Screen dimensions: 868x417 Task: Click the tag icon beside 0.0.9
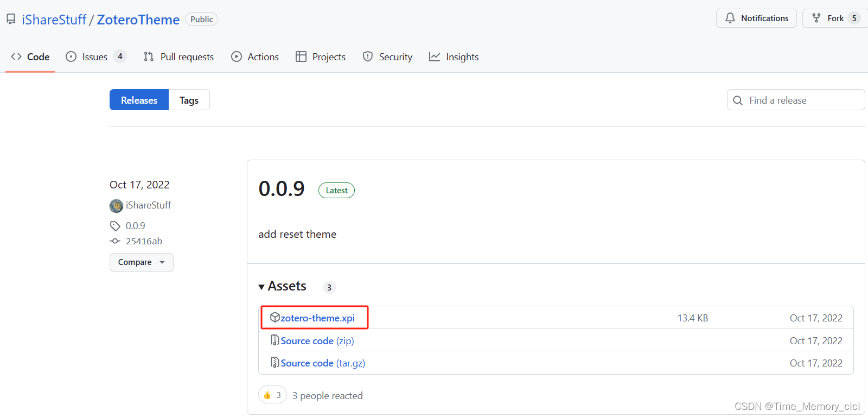pos(115,226)
